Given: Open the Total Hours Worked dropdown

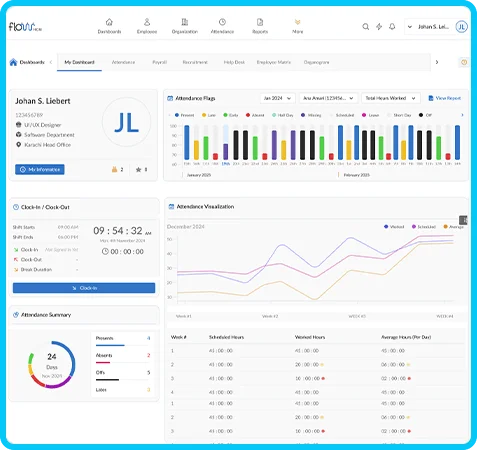Looking at the screenshot, I should click(390, 98).
